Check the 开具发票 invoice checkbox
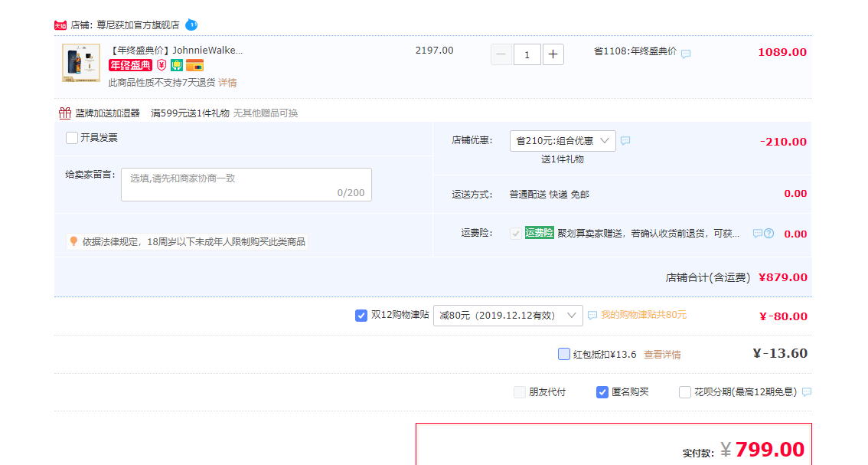 (x=72, y=137)
